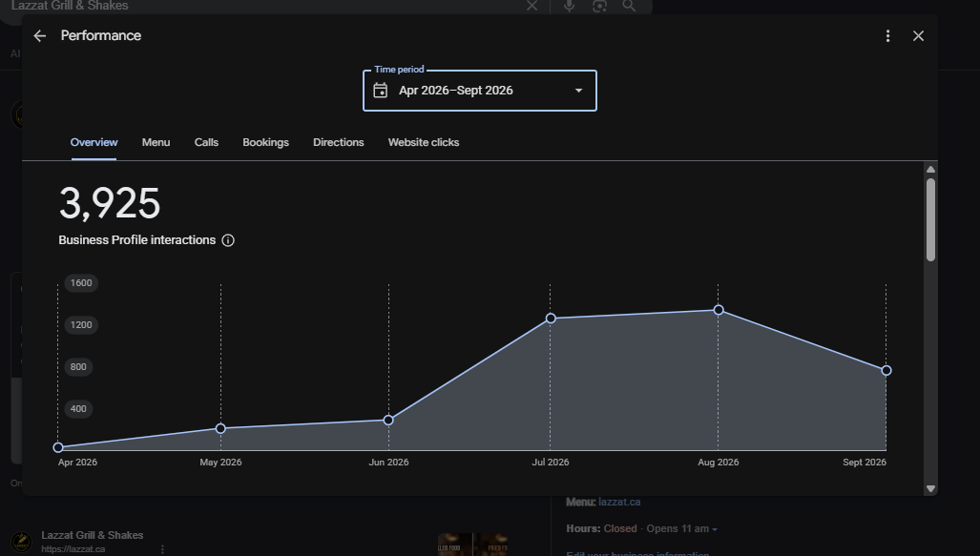Click the 1600 axis label

click(x=81, y=283)
